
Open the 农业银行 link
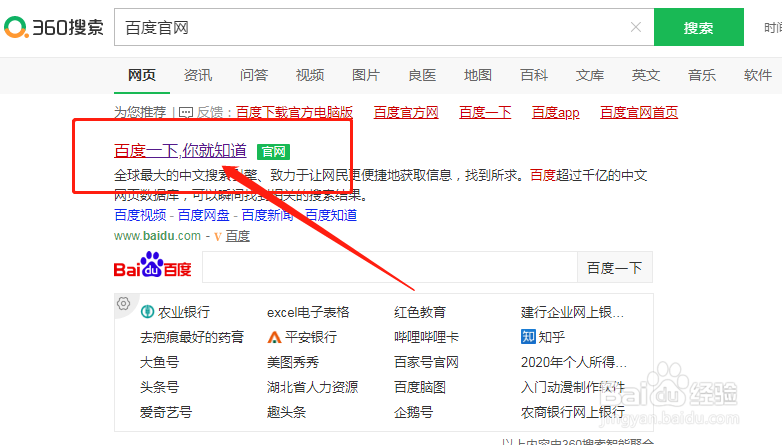[184, 312]
